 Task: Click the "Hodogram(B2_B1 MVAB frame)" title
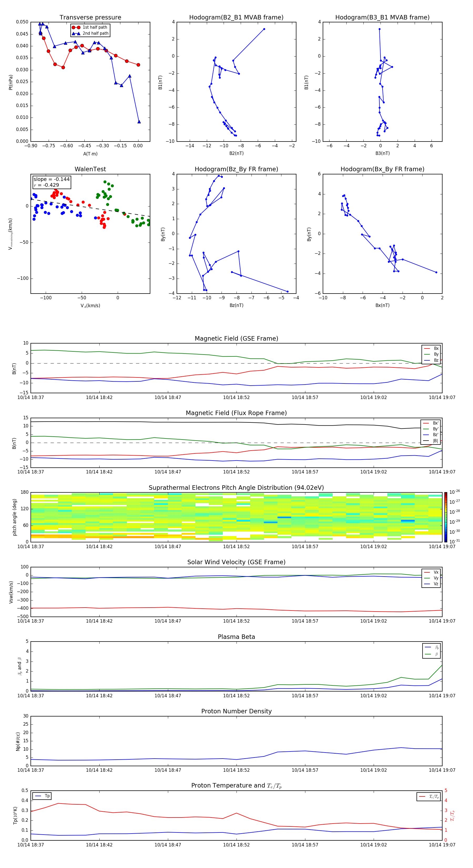pyautogui.click(x=236, y=18)
